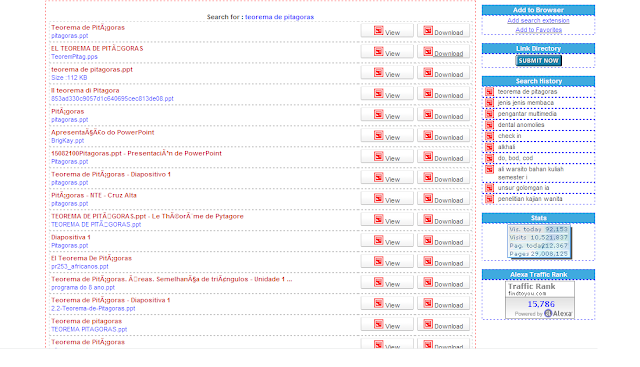Click Add to Favorites link
This screenshot has height=367, width=640.
pos(538,30)
